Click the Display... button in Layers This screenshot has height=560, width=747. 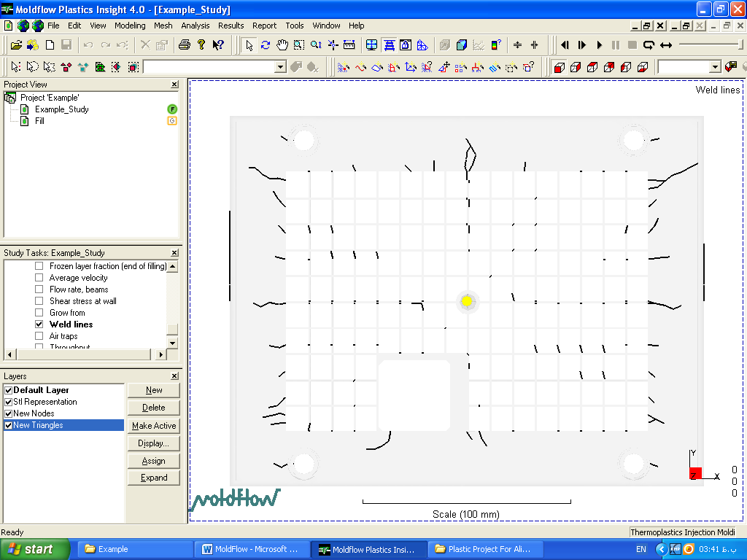(153, 443)
